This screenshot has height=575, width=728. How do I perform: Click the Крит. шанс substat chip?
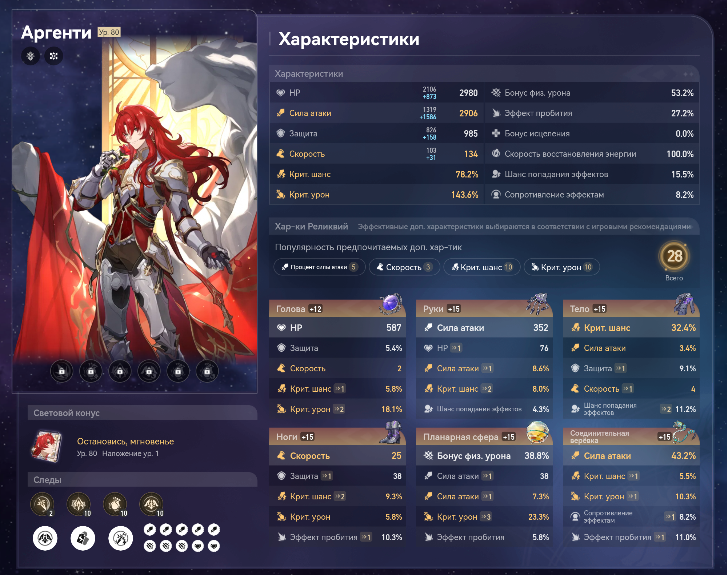point(482,267)
